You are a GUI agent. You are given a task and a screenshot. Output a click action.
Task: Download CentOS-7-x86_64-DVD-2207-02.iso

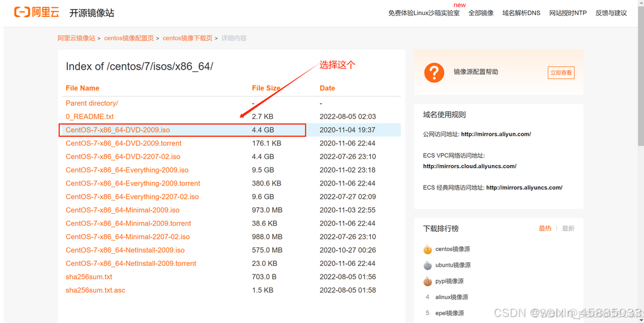(123, 157)
